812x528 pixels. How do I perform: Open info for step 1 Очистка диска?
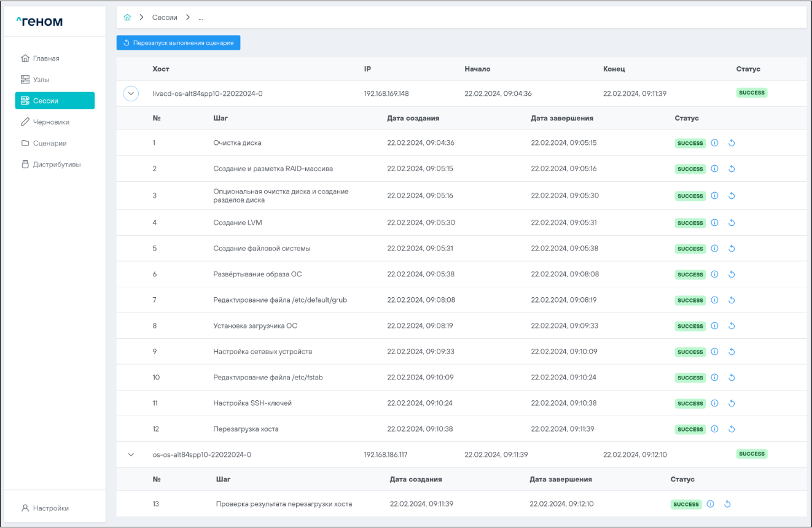click(714, 143)
